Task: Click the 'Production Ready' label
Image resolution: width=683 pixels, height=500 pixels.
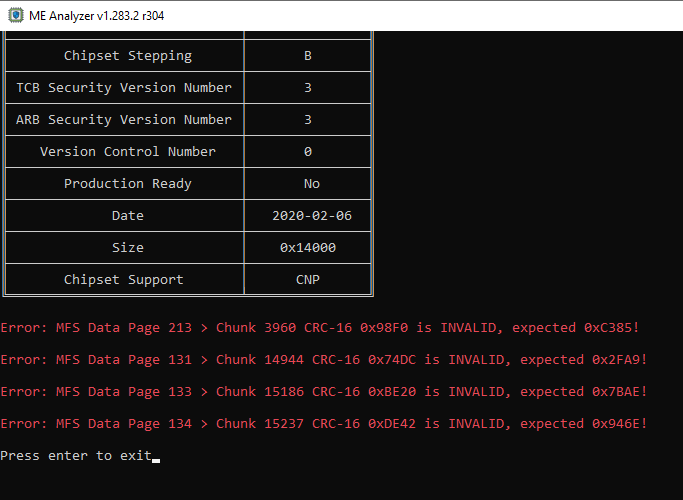Action: [128, 184]
